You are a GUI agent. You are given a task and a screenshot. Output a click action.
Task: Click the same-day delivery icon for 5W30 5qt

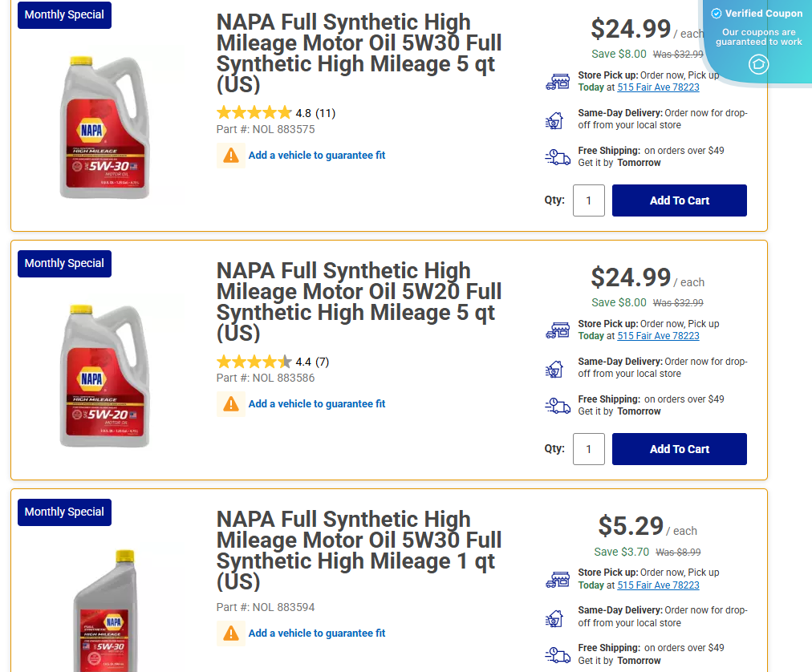coord(558,119)
